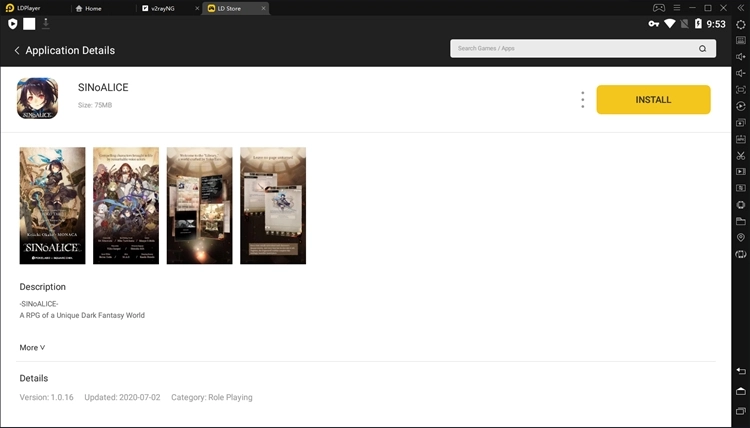
Task: Click the scissors screenshot icon
Action: (740, 155)
